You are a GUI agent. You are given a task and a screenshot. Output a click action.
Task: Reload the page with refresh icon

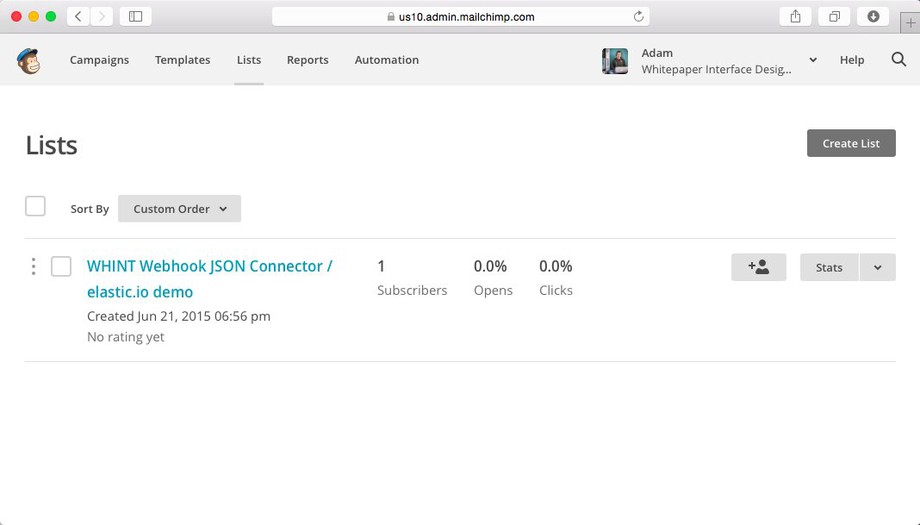(638, 16)
